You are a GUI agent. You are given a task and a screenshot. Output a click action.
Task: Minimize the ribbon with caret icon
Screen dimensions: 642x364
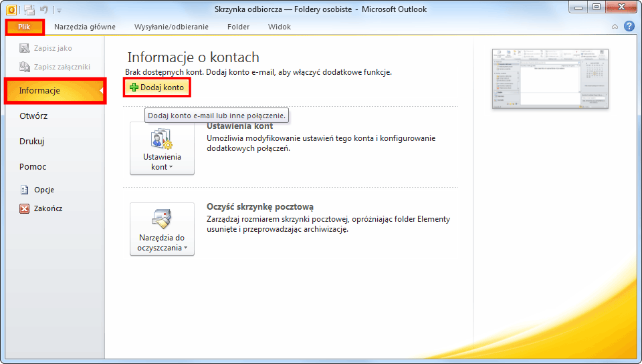615,27
